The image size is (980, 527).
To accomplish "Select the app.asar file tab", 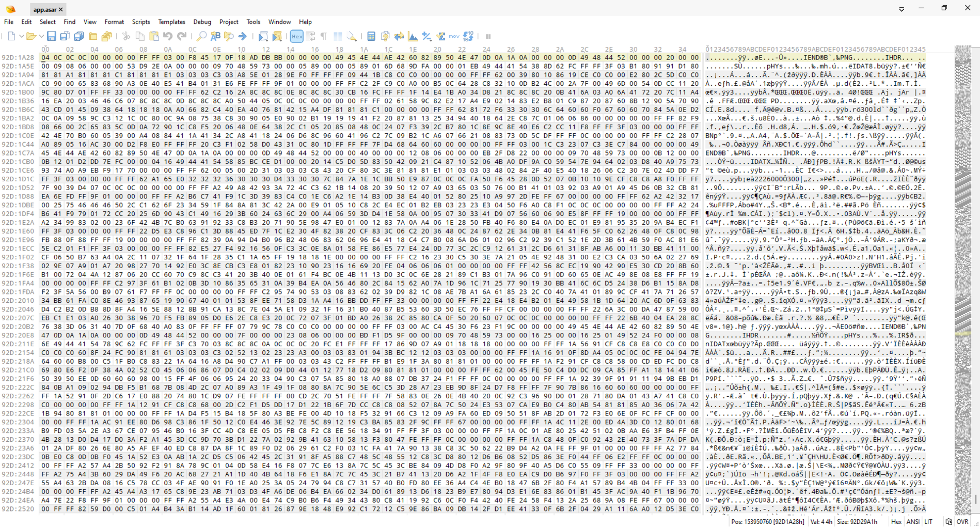I will [45, 9].
